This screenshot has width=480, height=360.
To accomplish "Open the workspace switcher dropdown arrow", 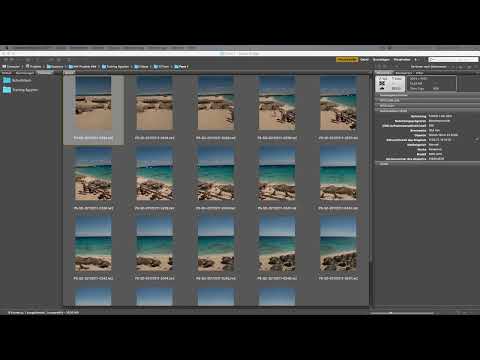I will (416, 60).
